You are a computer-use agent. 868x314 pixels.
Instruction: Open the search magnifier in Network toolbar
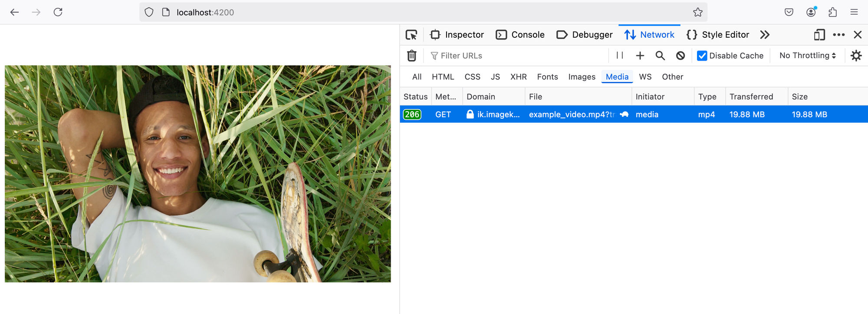(x=660, y=56)
